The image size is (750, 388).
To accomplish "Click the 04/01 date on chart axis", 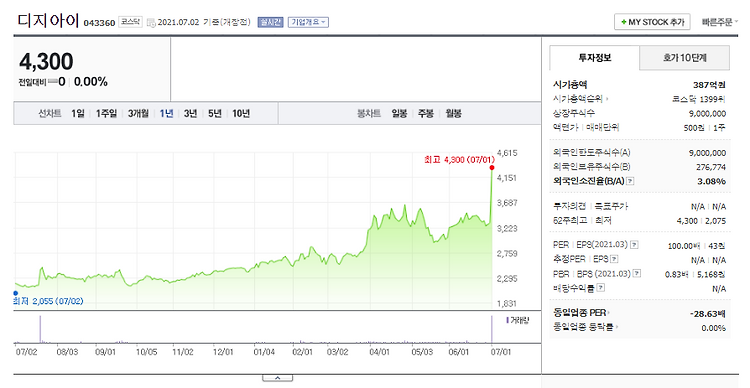I will pos(379,352).
